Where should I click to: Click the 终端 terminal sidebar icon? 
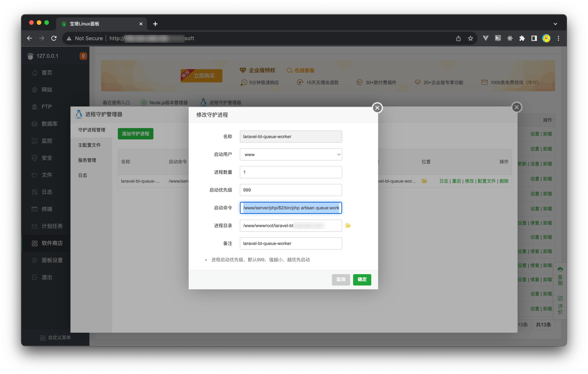click(34, 209)
